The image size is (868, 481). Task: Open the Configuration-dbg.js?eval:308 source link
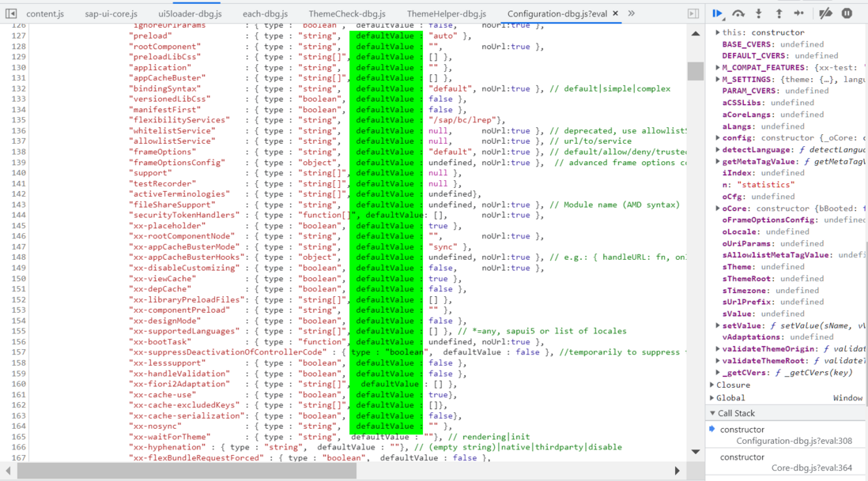794,442
